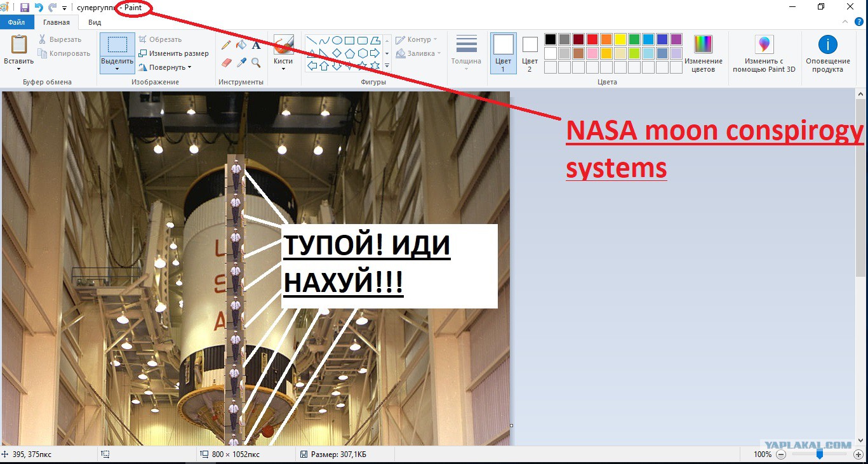The height and width of the screenshot is (464, 868).
Task: Select the Pencil tool
Action: (x=226, y=45)
